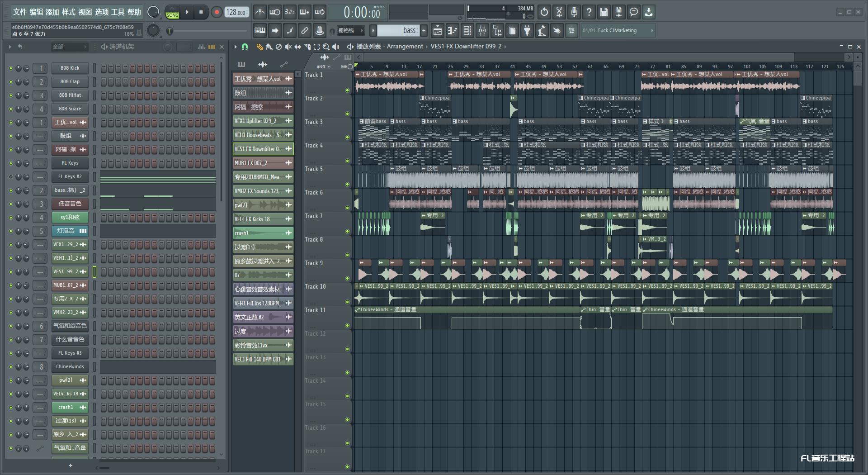Open the question mark help icon
The width and height of the screenshot is (868, 475).
pyautogui.click(x=589, y=12)
